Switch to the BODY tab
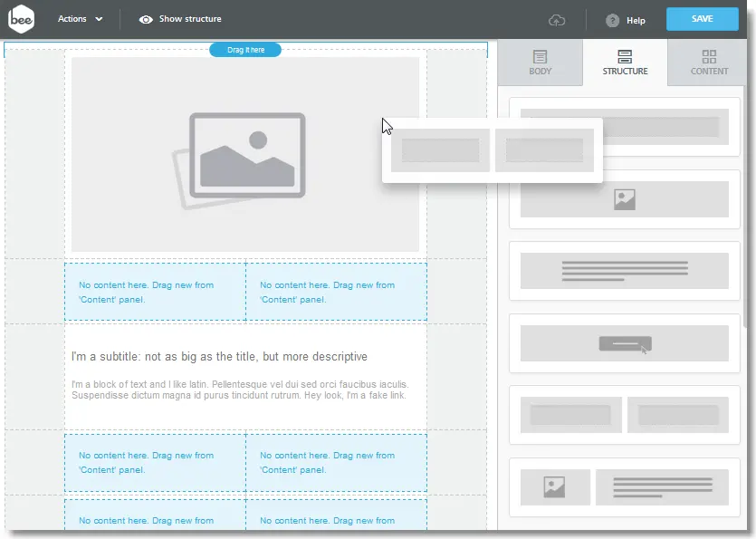The image size is (756, 539). click(540, 63)
